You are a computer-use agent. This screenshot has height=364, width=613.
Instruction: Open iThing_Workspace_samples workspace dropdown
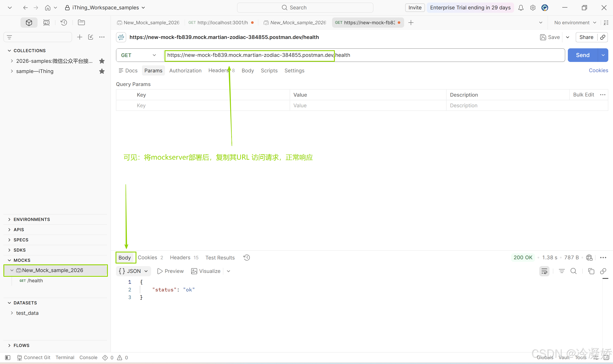point(105,8)
